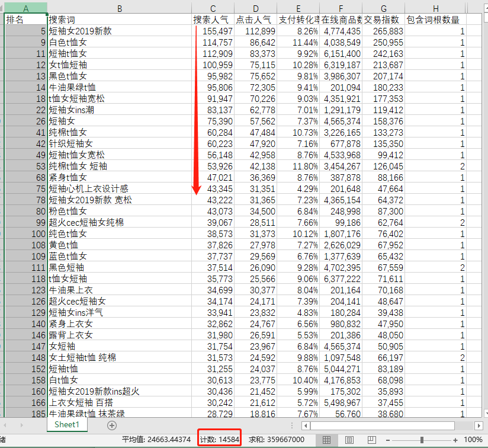Viewport: 488px width, 448px height.
Task: Select click popularity value 86,642
Action: [255, 42]
